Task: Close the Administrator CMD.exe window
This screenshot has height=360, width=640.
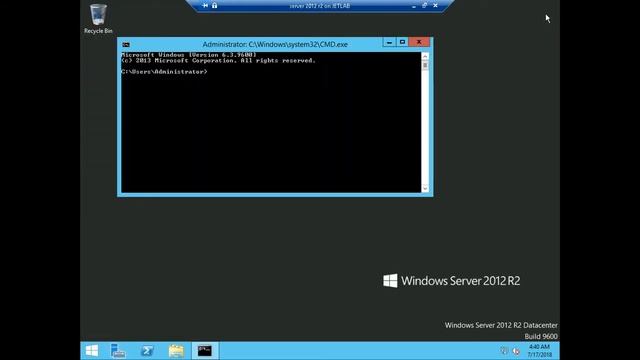Action: pos(419,42)
